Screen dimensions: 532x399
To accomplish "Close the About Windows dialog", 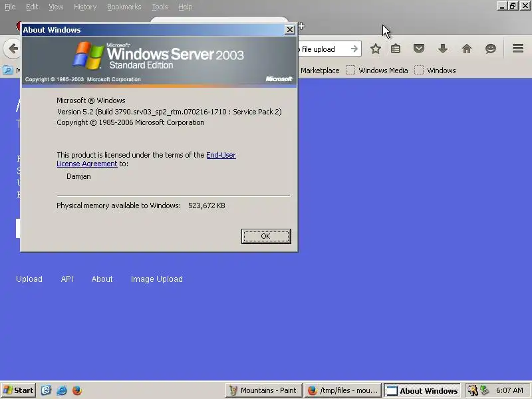I will [x=290, y=30].
